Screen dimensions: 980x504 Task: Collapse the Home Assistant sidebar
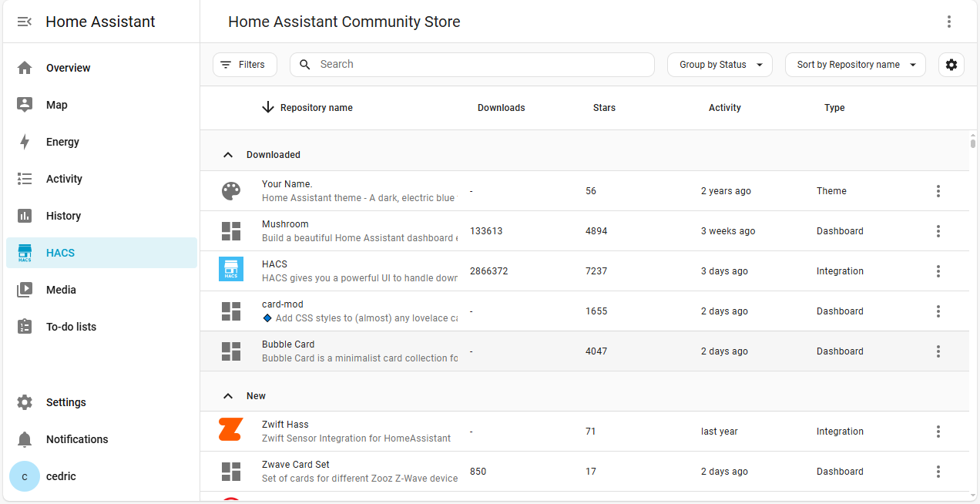[25, 22]
